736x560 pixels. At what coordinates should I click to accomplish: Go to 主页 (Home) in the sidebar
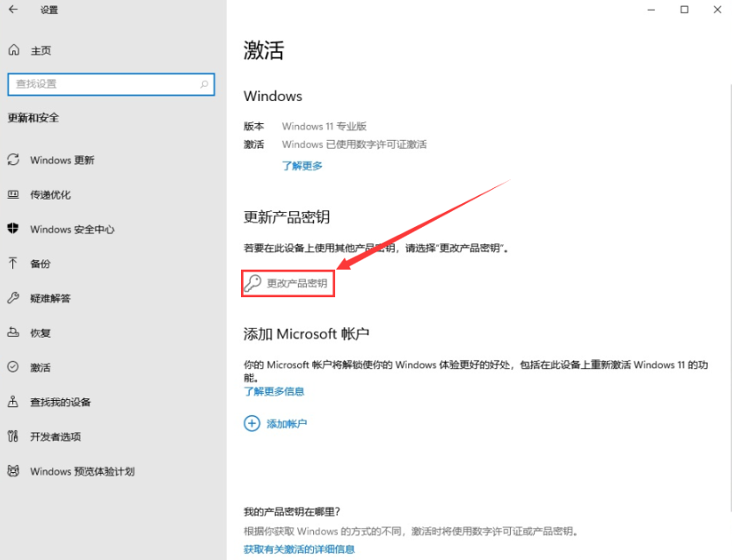40,50
